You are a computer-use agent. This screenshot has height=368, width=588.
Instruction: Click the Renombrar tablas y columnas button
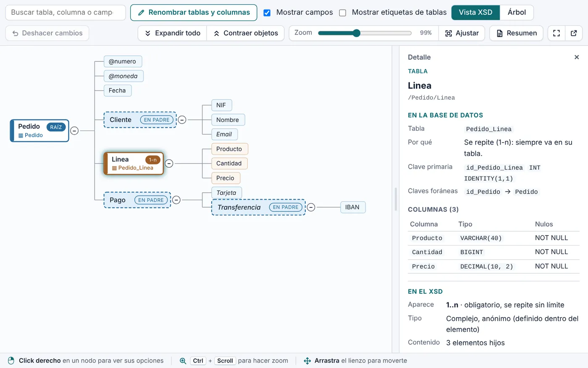(x=194, y=13)
